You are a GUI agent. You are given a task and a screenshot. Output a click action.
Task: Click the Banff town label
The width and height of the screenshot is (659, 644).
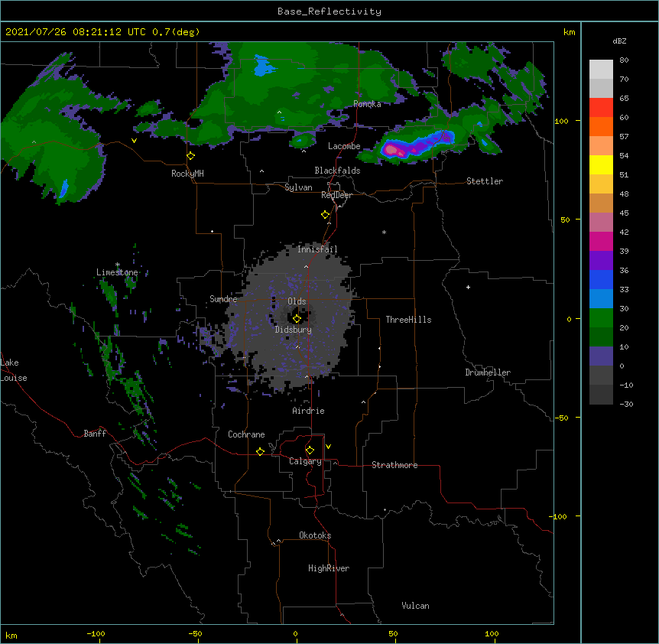tap(95, 434)
